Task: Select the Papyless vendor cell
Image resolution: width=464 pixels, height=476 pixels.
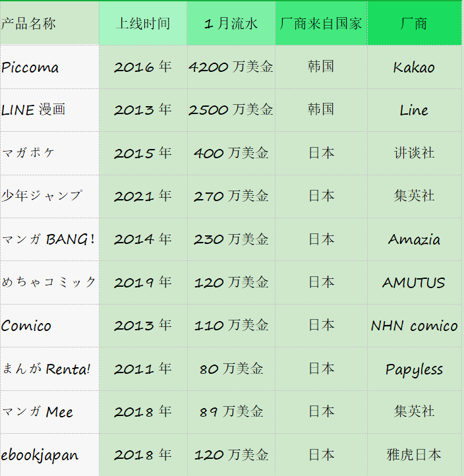Action: pos(414,369)
